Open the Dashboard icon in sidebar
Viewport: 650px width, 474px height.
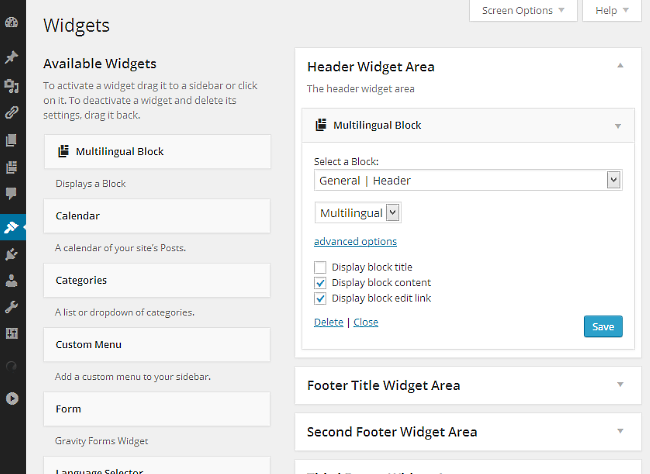coord(12,22)
